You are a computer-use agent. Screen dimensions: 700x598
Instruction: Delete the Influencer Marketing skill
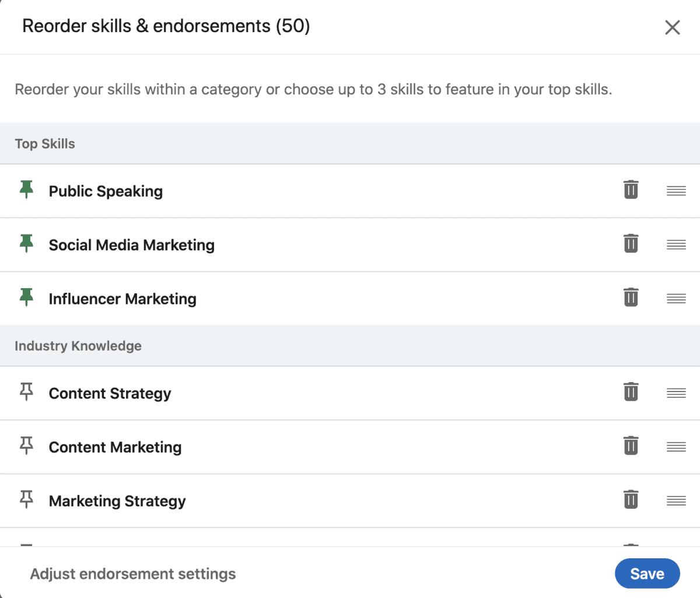(631, 297)
